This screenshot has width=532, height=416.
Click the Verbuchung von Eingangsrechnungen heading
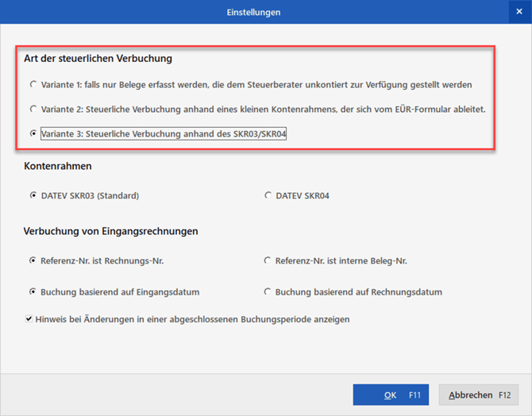point(111,231)
